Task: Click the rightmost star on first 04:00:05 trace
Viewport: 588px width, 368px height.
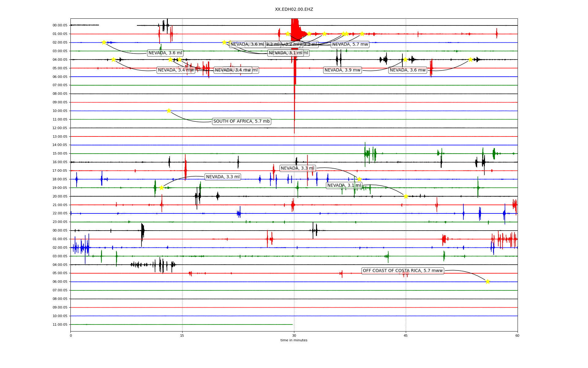Action: coord(470,59)
